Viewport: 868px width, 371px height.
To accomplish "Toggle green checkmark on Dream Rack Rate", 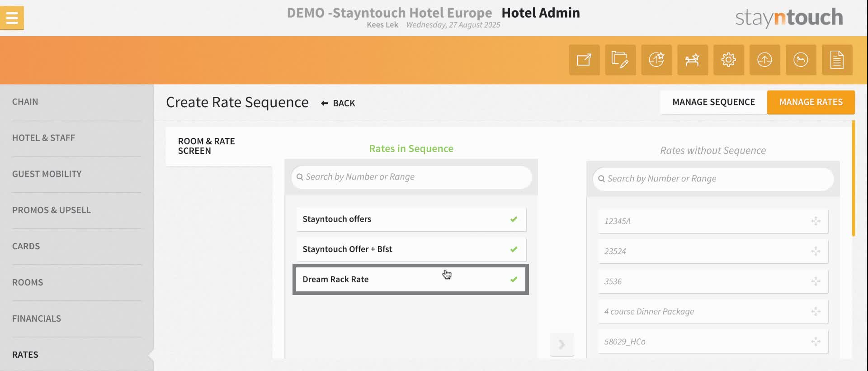I will (x=514, y=279).
